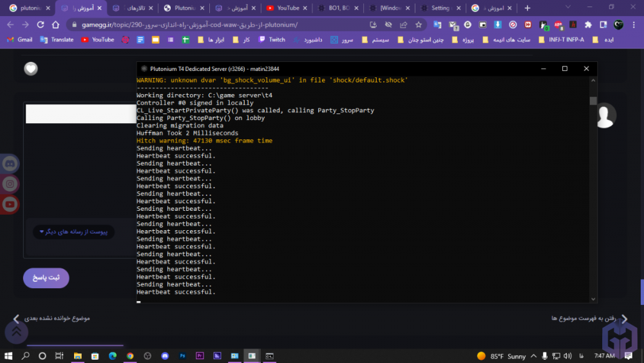Image resolution: width=644 pixels, height=363 pixels.
Task: Open Photoshop from the taskbar
Action: pos(182,355)
